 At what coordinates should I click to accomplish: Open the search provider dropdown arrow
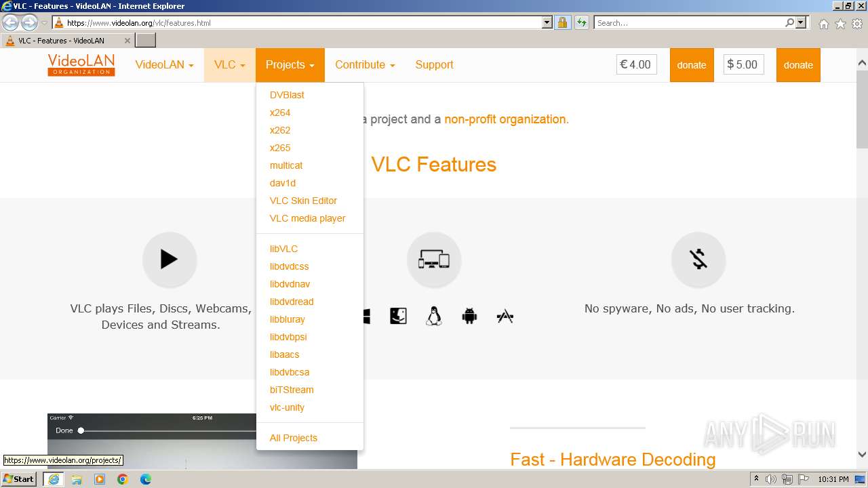[x=801, y=22]
